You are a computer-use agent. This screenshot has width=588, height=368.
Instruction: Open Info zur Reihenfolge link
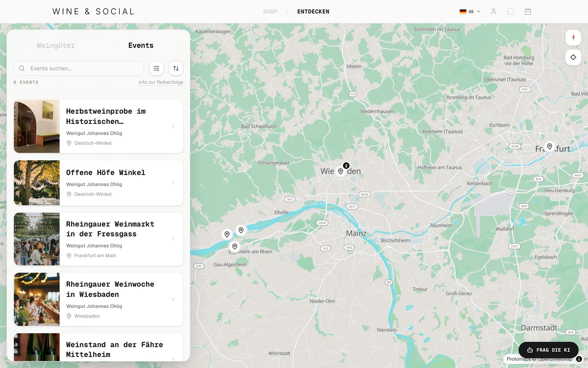tap(161, 82)
